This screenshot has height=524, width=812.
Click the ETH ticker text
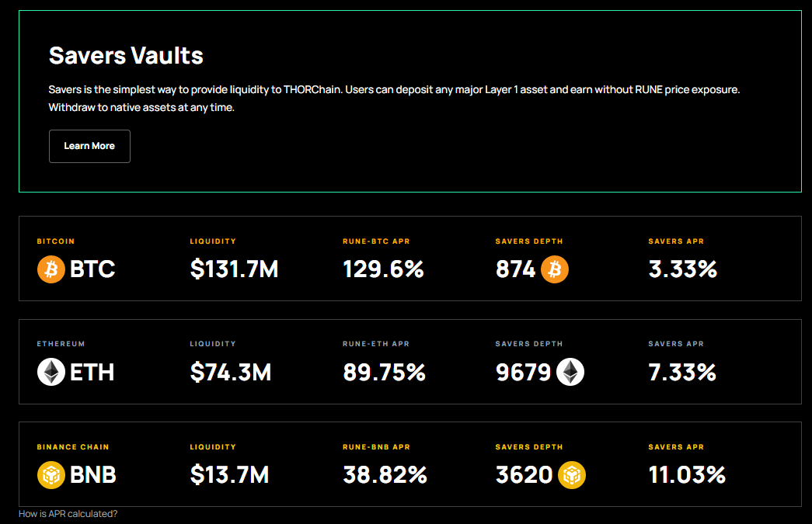coord(92,373)
